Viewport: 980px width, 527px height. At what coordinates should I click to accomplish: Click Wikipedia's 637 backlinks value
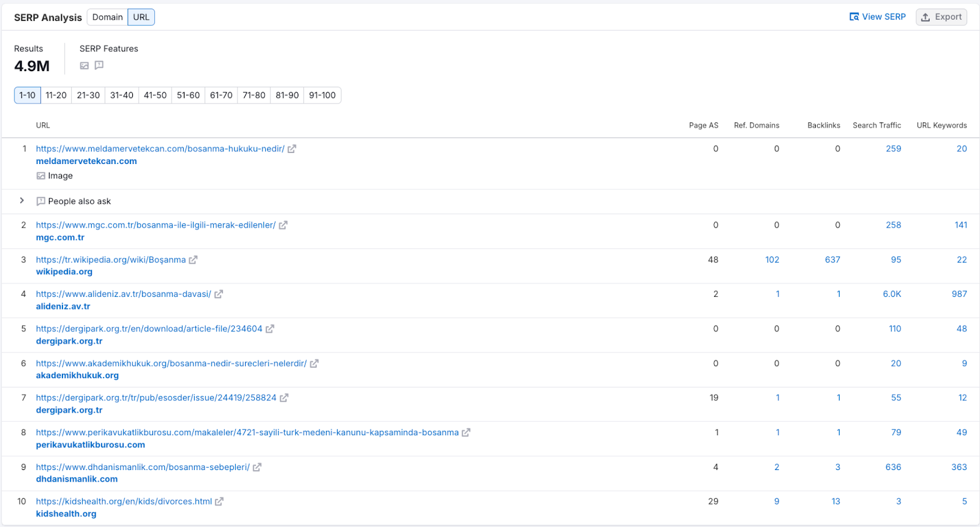click(832, 260)
